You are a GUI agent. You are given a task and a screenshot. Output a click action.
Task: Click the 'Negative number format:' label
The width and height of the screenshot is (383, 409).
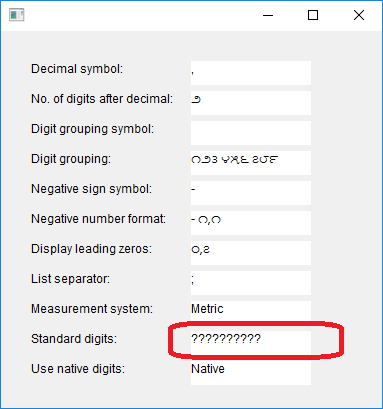point(98,219)
